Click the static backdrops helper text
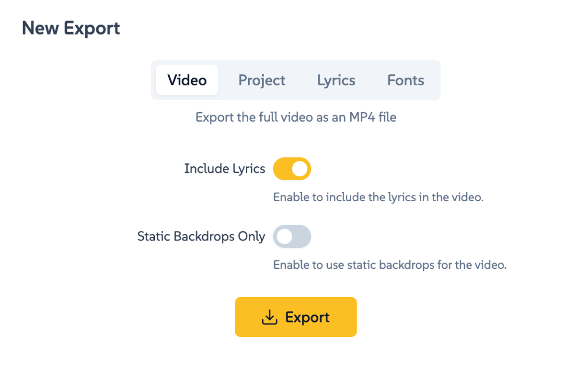Screen dimensions: 588x368 point(390,264)
